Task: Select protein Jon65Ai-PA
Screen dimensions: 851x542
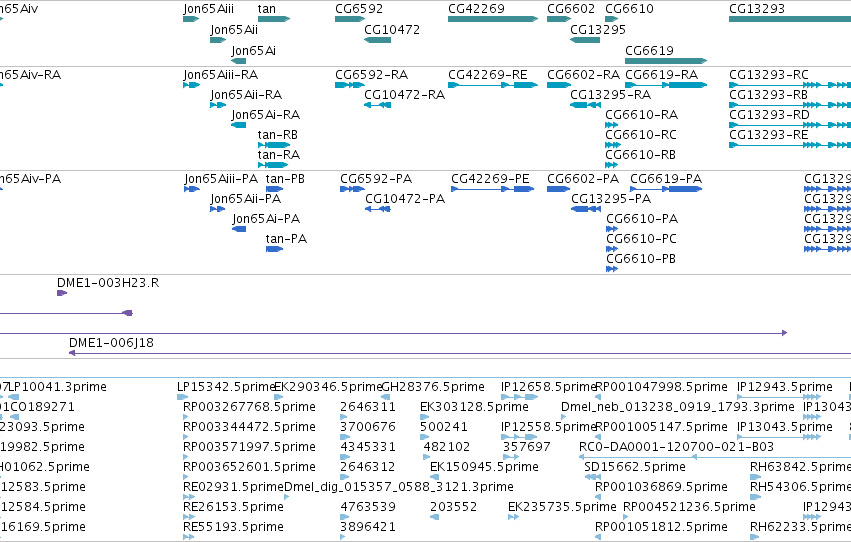Action: click(266, 219)
